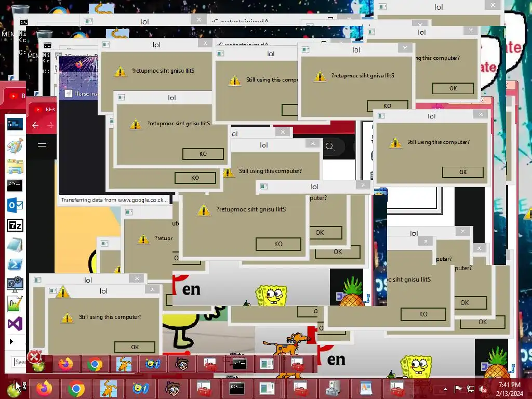The width and height of the screenshot is (532, 399).
Task: Click the browser's dimmed forward arrow
Action: 50,126
